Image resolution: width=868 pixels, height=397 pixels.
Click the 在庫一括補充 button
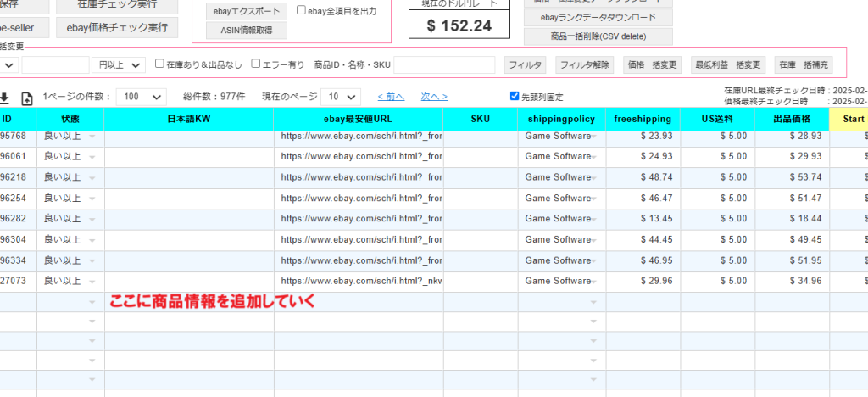click(x=804, y=64)
